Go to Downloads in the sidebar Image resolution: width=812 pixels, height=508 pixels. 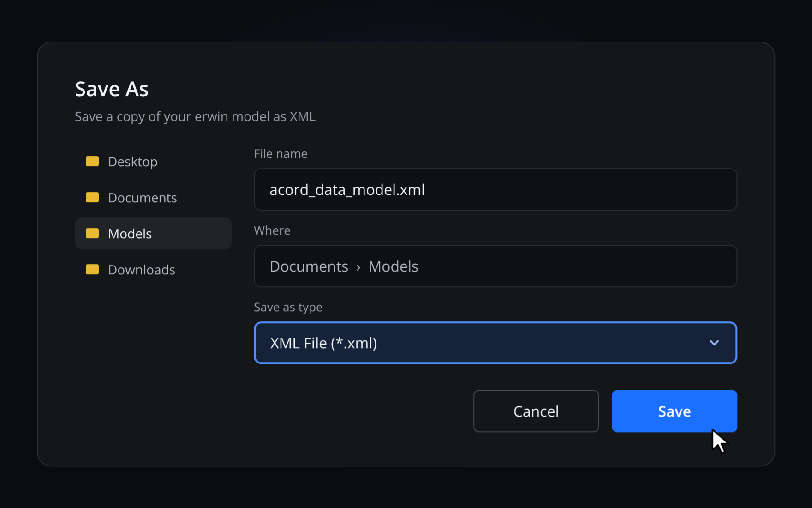[153, 270]
